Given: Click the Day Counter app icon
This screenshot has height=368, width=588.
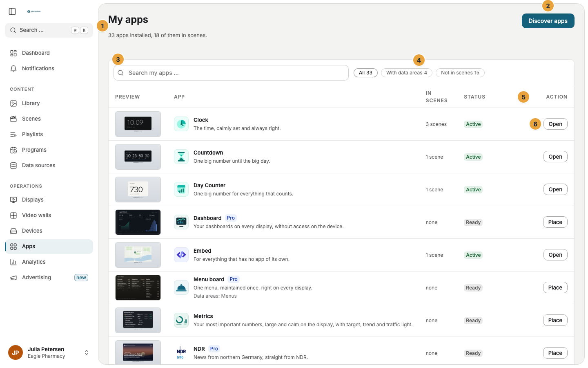Looking at the screenshot, I should tap(181, 189).
